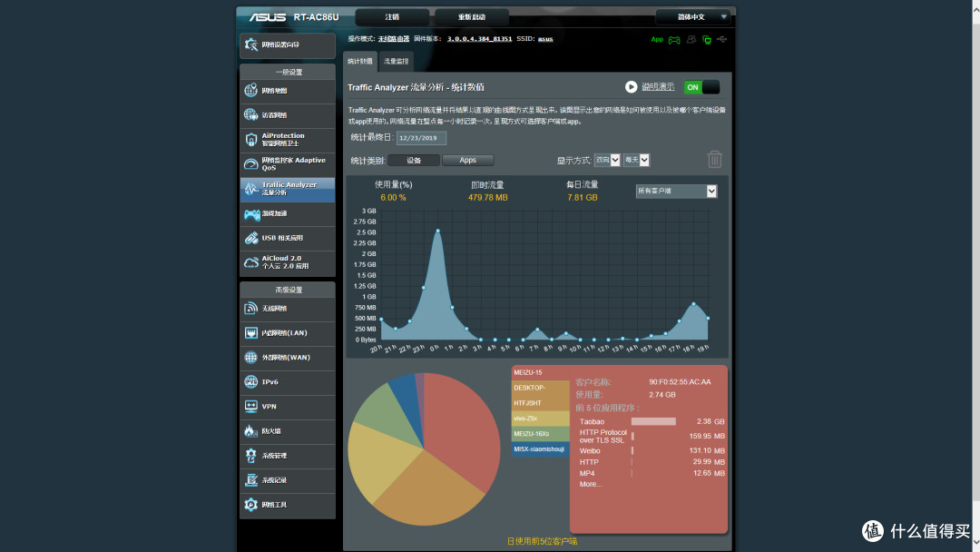
Task: Open the 所有客户端 client dropdown
Action: pos(676,192)
